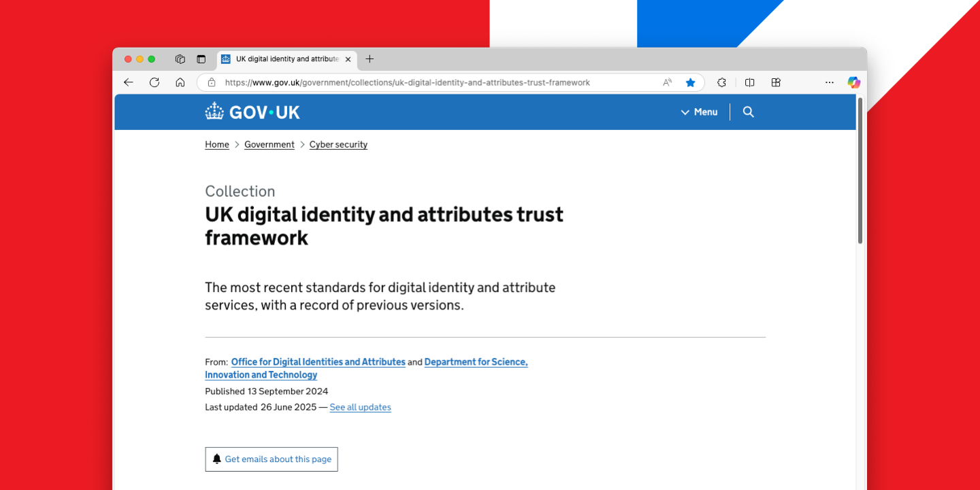Toggle the favorites star for this page
The height and width of the screenshot is (490, 980).
[690, 82]
